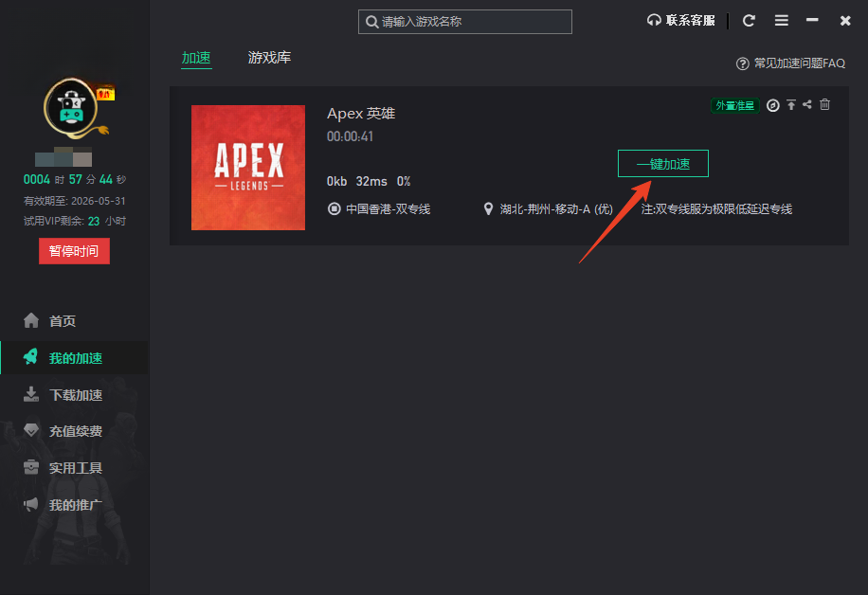
Task: Open 我的推广 in sidebar
Action: pos(75,505)
